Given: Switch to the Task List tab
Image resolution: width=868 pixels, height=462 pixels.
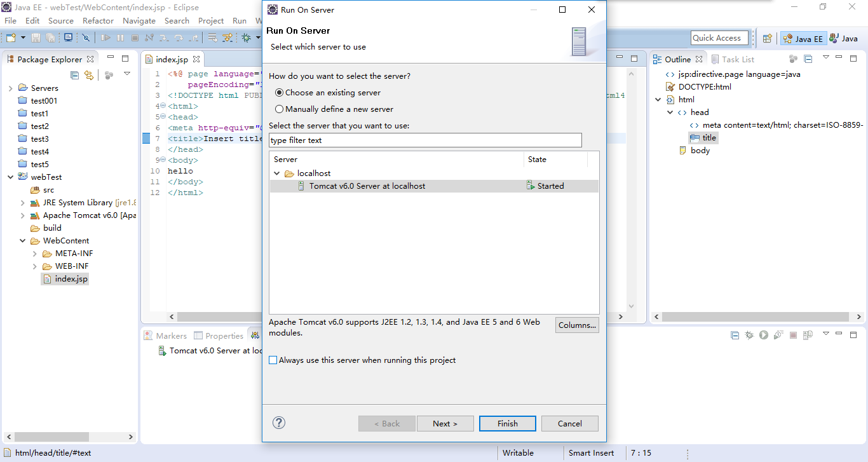Looking at the screenshot, I should click(732, 59).
